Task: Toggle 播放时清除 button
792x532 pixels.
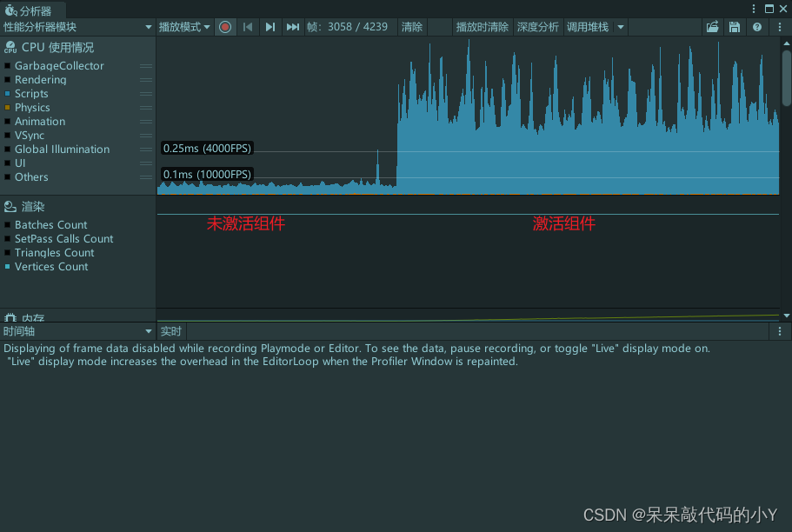Action: pyautogui.click(x=482, y=27)
